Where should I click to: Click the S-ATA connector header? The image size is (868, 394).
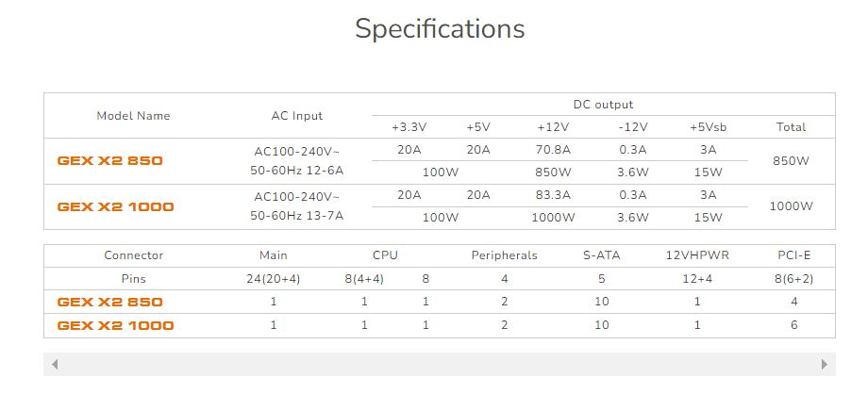pos(601,255)
